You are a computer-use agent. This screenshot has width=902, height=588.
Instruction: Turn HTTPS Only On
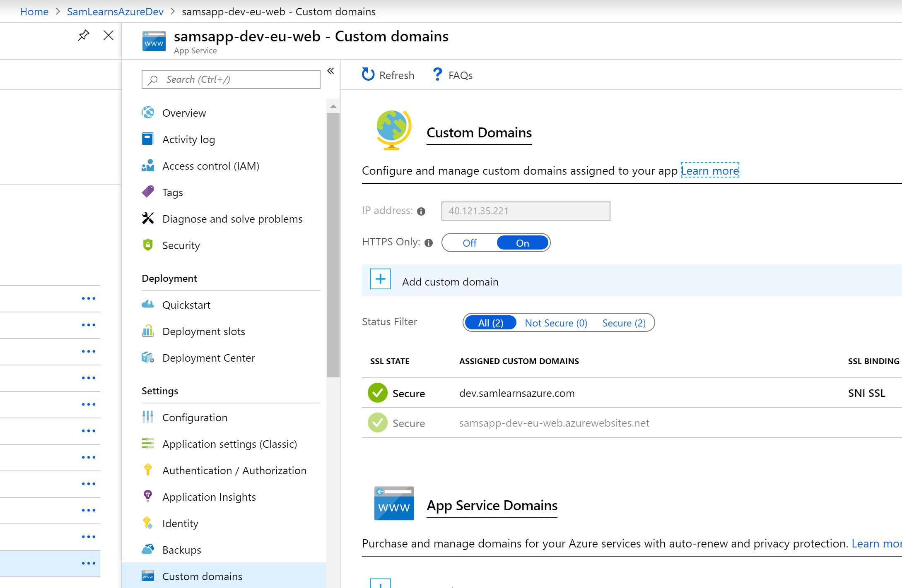click(x=522, y=243)
